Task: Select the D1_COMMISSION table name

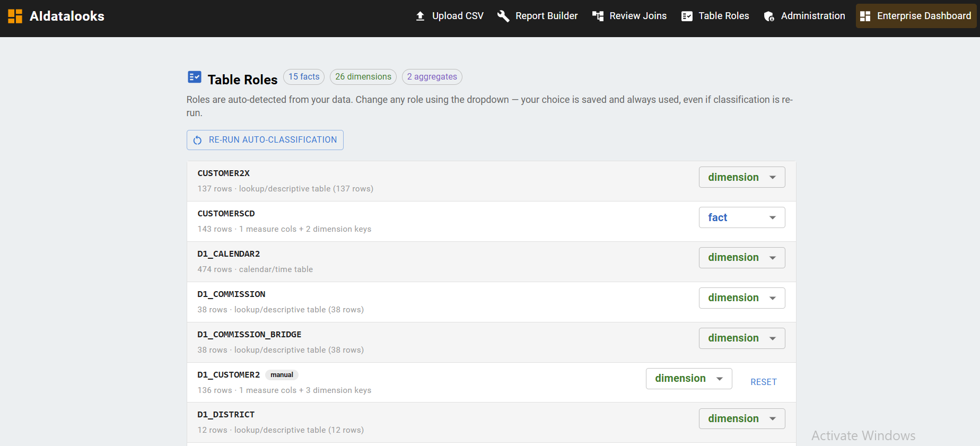Action: (x=231, y=294)
